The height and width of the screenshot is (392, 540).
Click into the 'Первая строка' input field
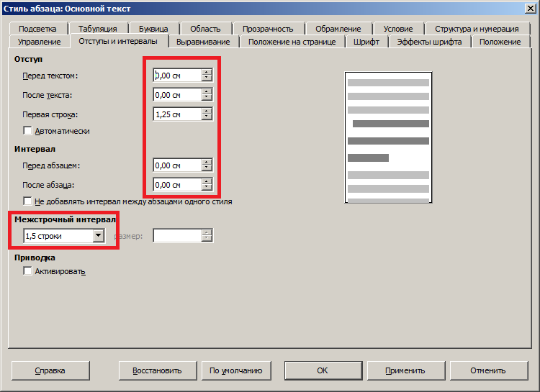click(x=177, y=114)
